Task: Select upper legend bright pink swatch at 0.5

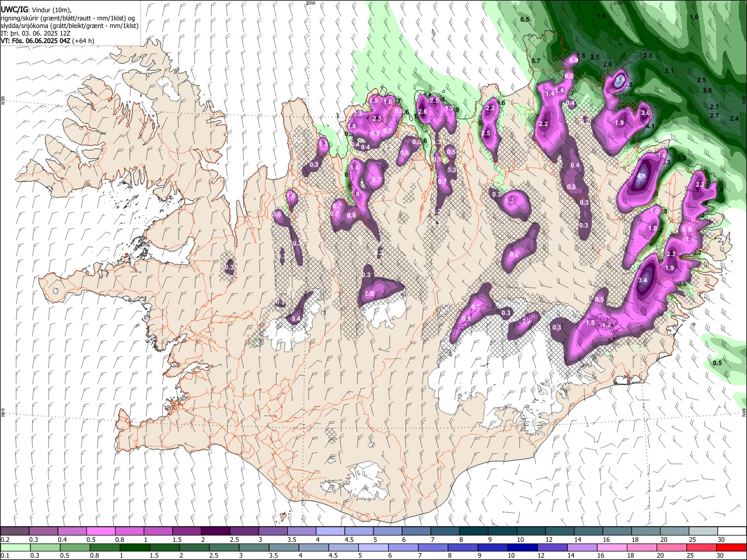Action: pos(101,531)
